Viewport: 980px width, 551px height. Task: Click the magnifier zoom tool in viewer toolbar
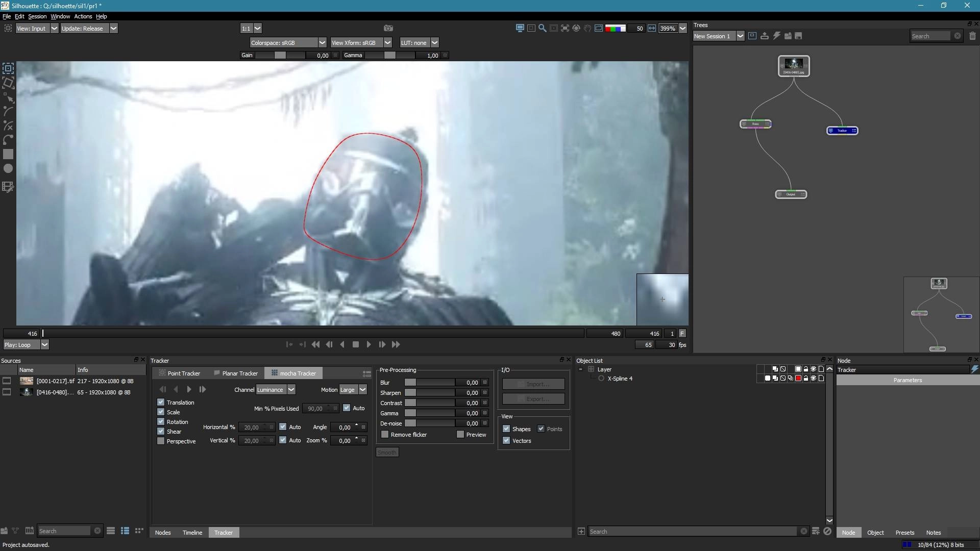pyautogui.click(x=543, y=29)
